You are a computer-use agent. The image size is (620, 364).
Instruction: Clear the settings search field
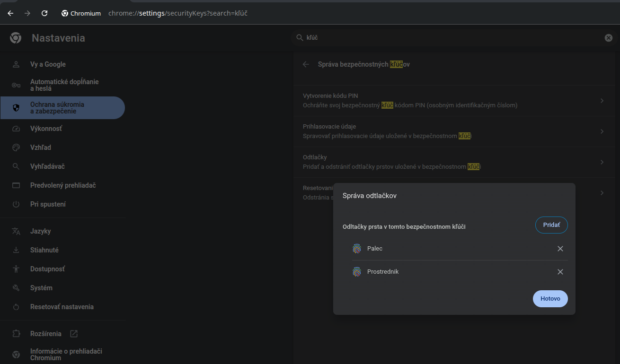coord(609,38)
